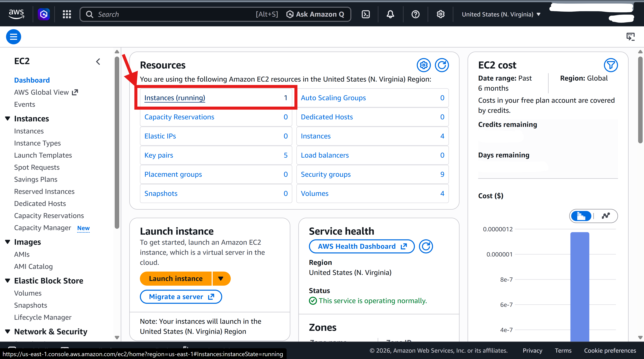Click Ask Amazon Q in the search bar
Viewport: 644px width, 359px height.
[x=315, y=14]
